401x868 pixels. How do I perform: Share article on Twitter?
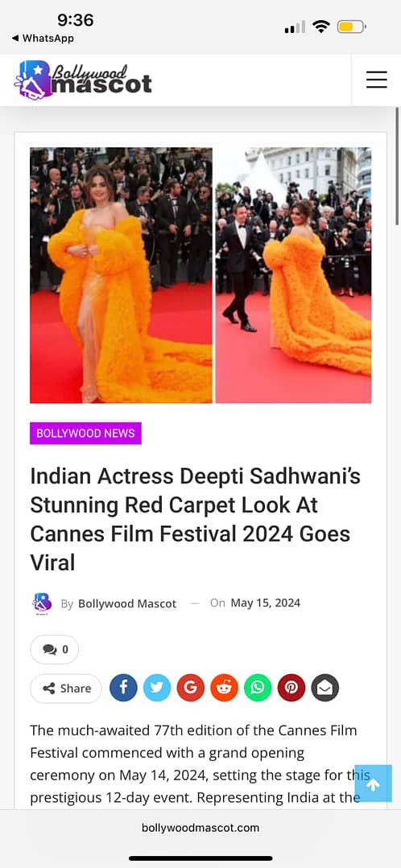pos(157,688)
